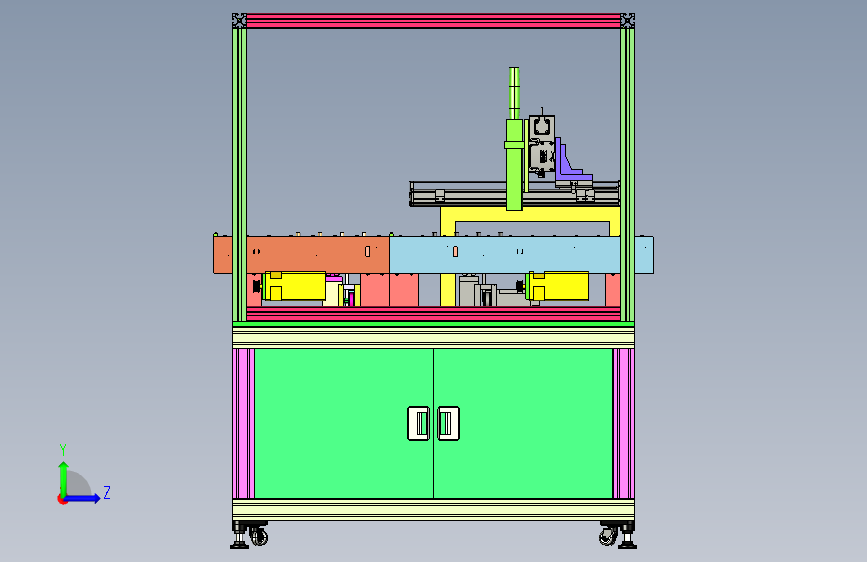
Task: Click the blue Z axis arrow of the triad
Action: (83, 498)
